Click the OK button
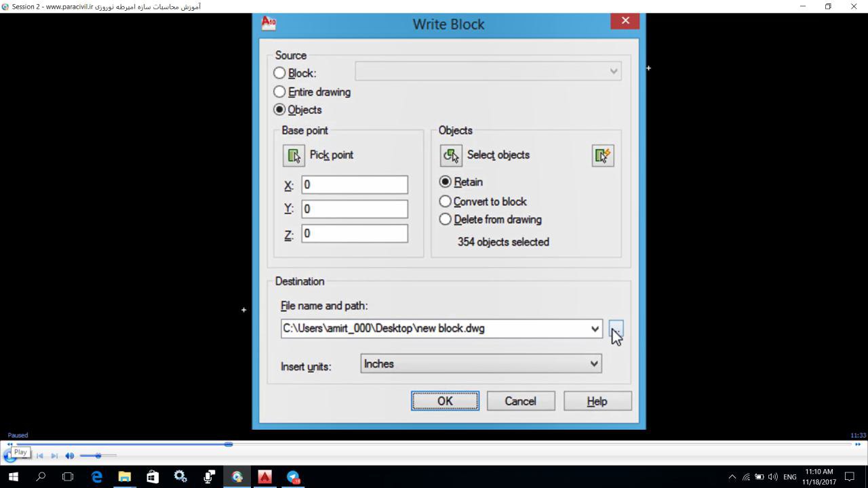868x488 pixels. [445, 401]
